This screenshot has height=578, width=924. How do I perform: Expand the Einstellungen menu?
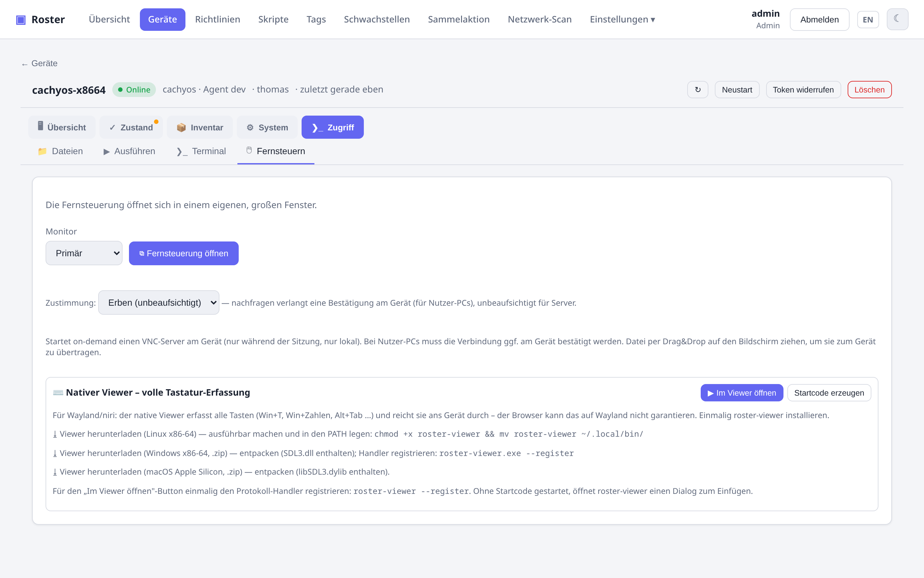click(622, 20)
